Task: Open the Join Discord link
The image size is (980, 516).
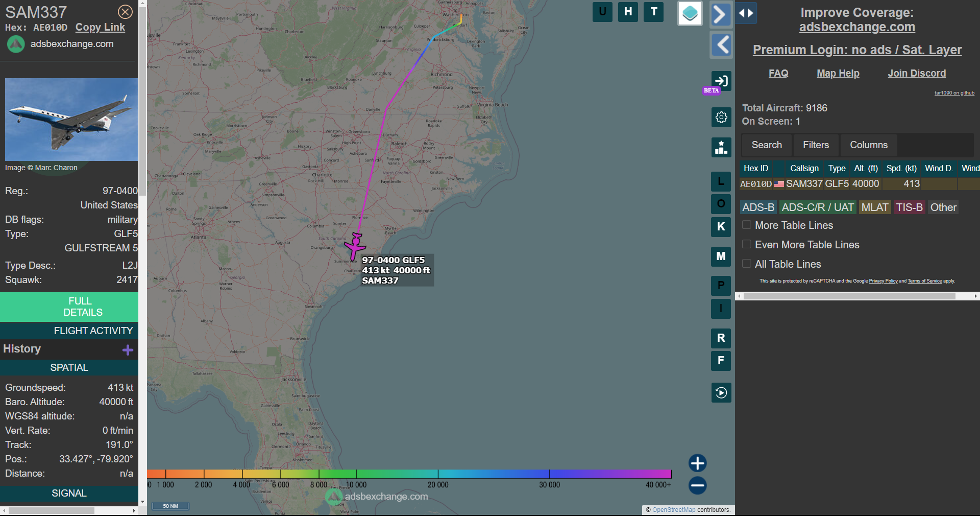Action: [x=917, y=73]
